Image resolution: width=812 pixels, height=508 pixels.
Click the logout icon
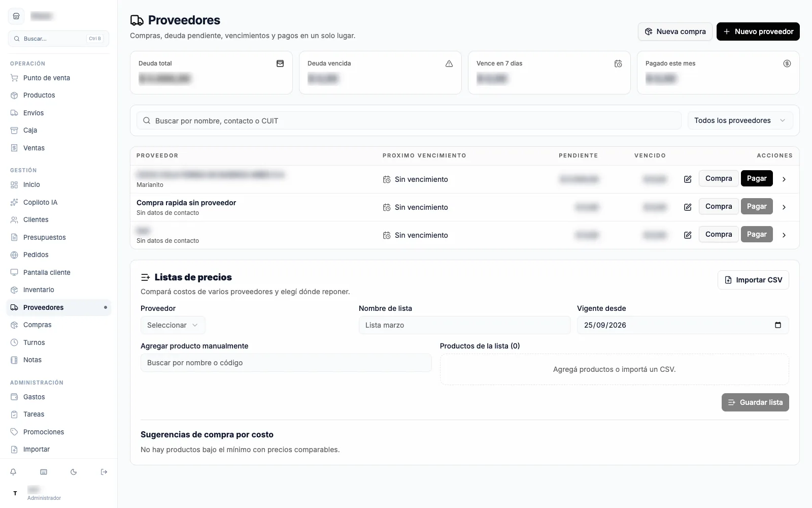click(x=104, y=472)
